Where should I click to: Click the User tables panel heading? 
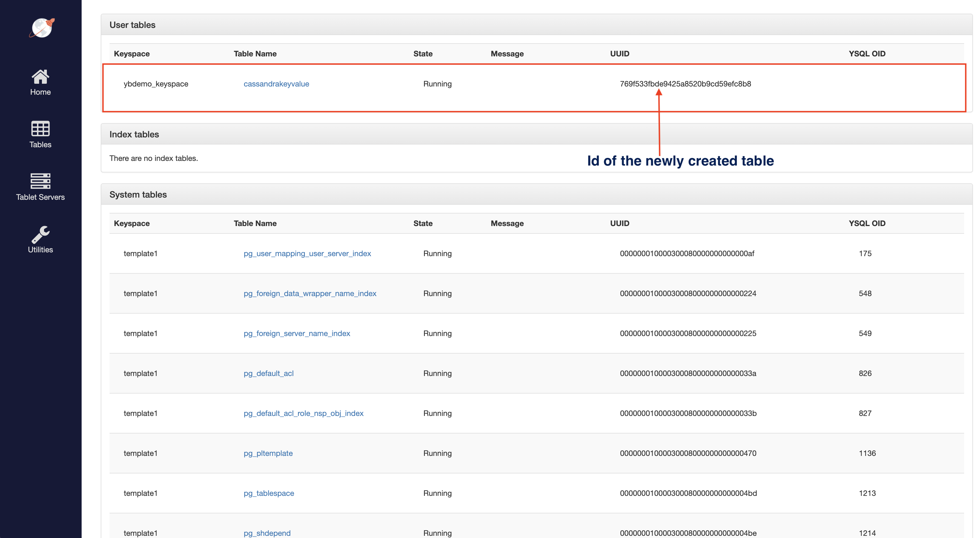click(132, 25)
